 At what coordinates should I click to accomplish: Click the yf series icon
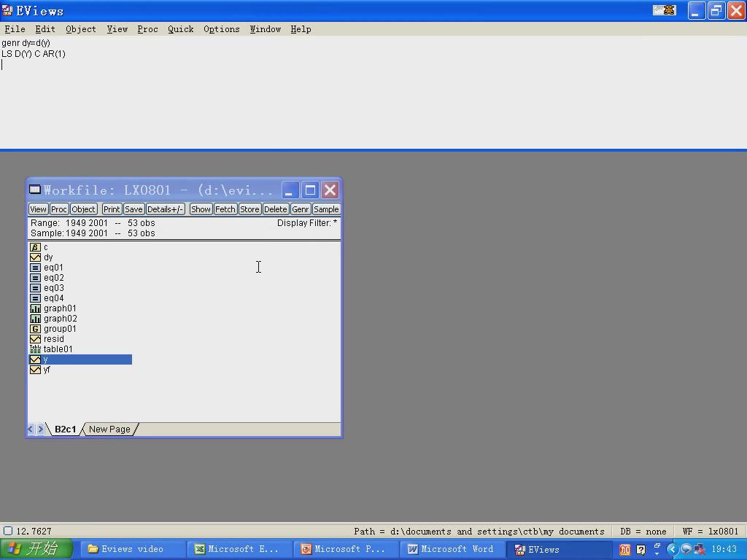[x=35, y=370]
